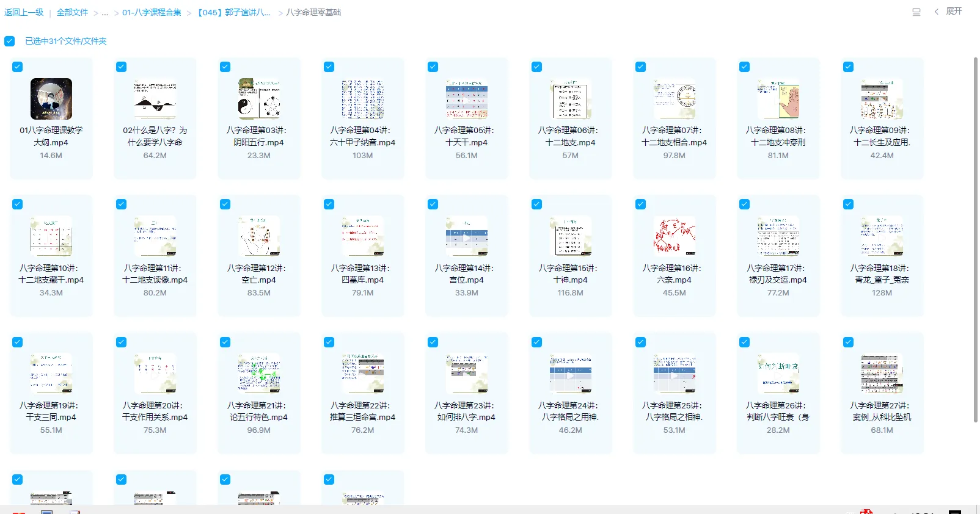Open thumbnail of 第06讲 十二地支.mp4

point(571,99)
